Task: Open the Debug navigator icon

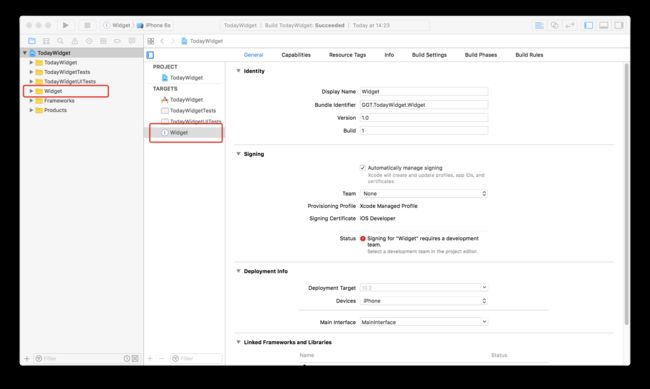Action: click(x=103, y=41)
